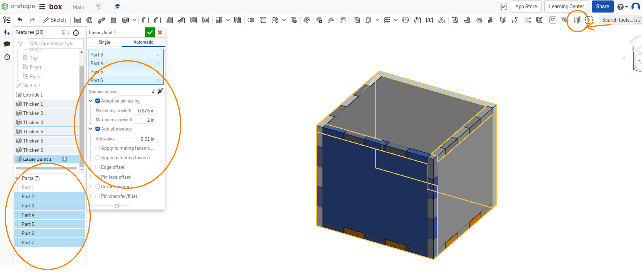The image size is (644, 276).
Task: Select the Chamfer tool
Action: click(x=157, y=20)
